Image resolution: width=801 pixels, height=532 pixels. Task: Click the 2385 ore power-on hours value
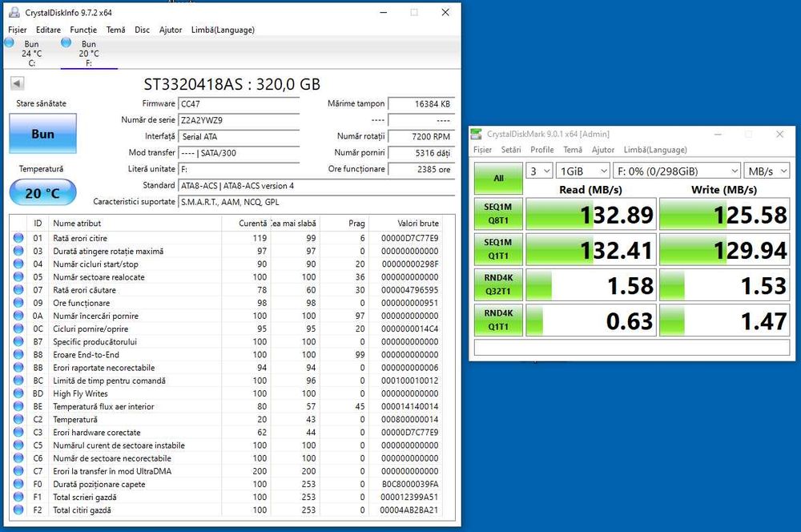coord(421,168)
